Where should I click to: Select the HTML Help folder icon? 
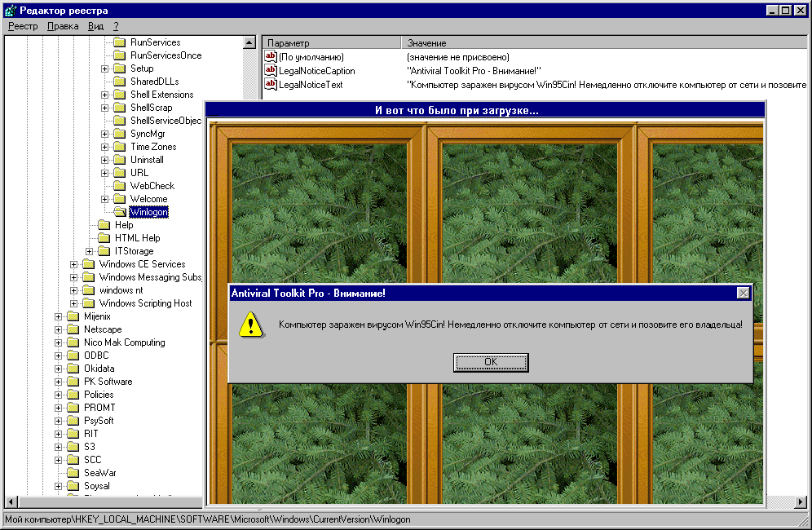104,238
